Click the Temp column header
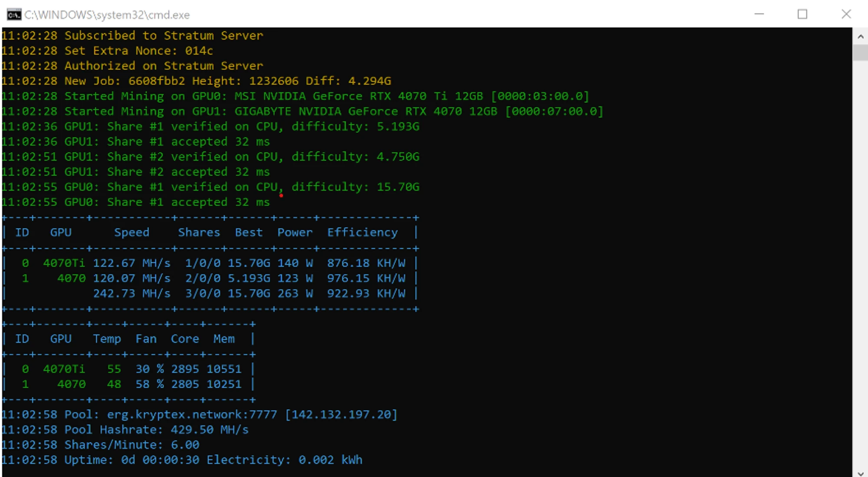The width and height of the screenshot is (868, 477). [x=107, y=339]
